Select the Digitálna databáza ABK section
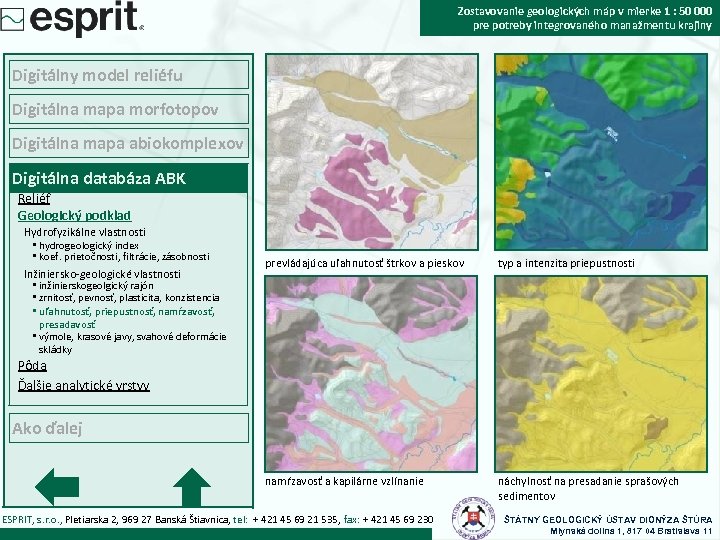The width and height of the screenshot is (720, 540). coord(129,178)
